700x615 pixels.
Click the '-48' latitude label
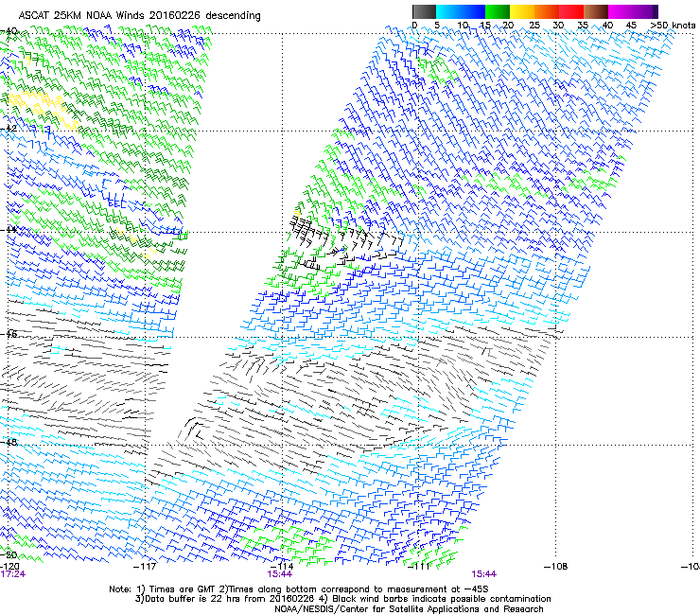9,442
